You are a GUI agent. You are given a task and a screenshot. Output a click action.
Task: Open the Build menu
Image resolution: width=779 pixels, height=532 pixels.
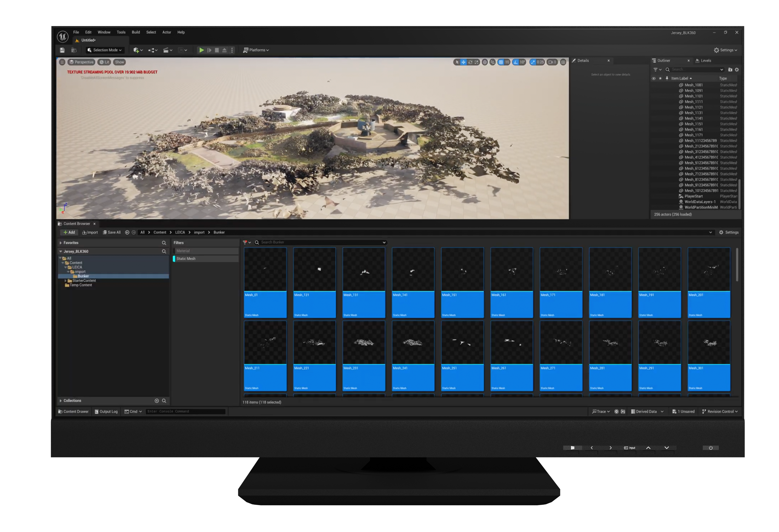(x=136, y=32)
